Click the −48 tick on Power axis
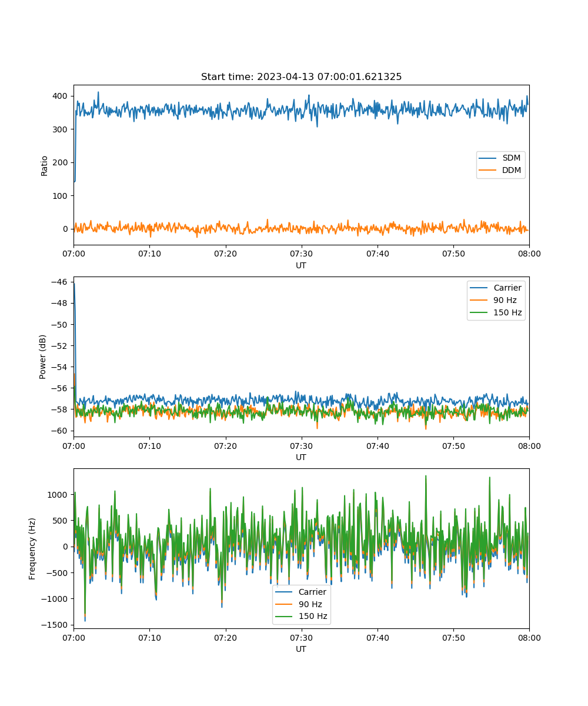This screenshot has height=706, width=588. point(59,303)
